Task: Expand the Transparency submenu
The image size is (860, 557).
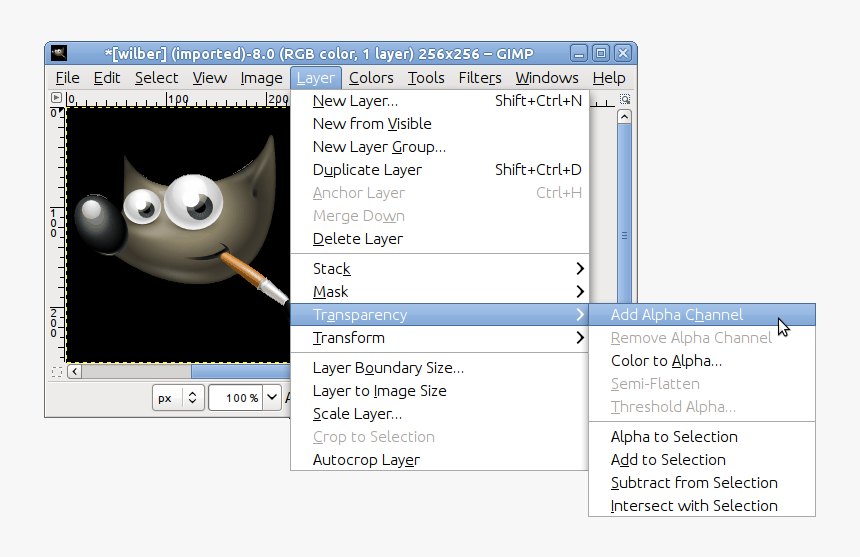Action: (x=440, y=315)
